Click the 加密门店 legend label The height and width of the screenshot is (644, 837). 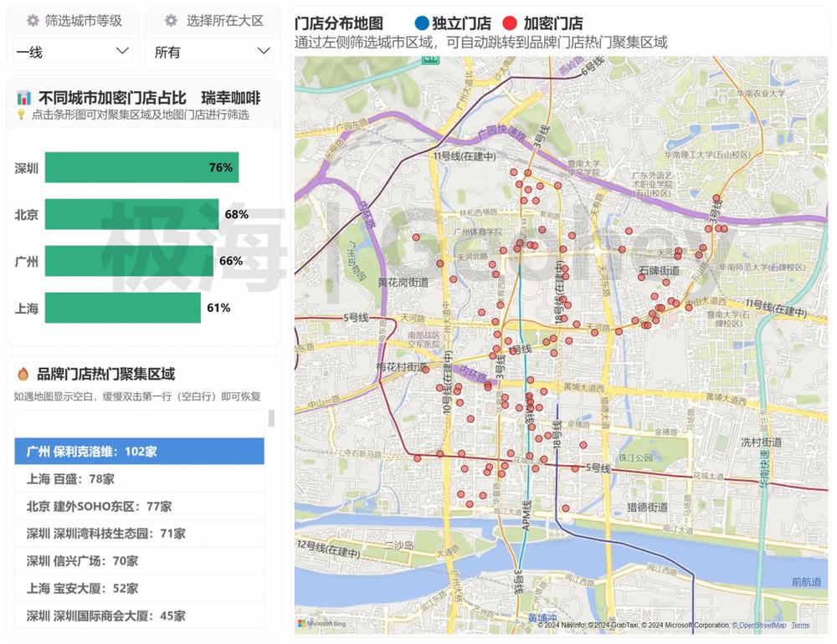click(553, 23)
